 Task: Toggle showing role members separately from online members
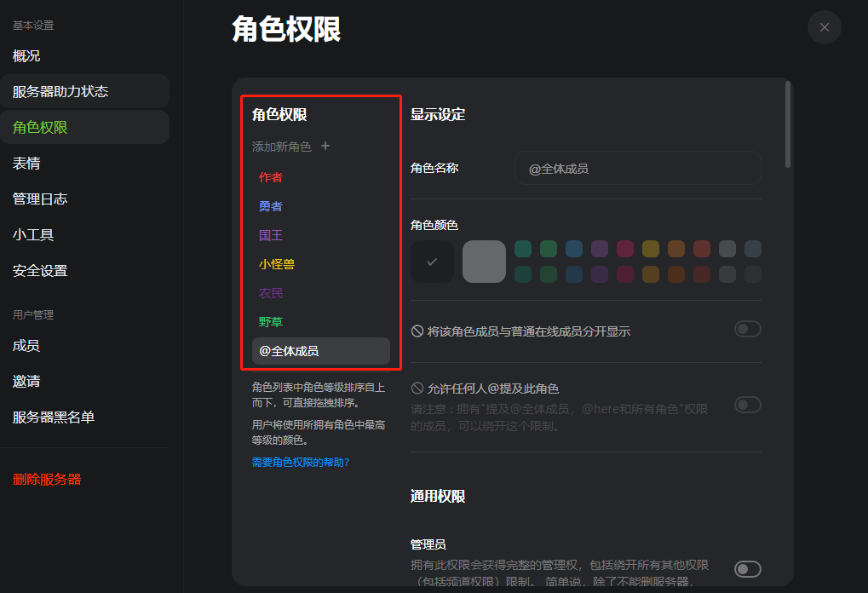(747, 329)
